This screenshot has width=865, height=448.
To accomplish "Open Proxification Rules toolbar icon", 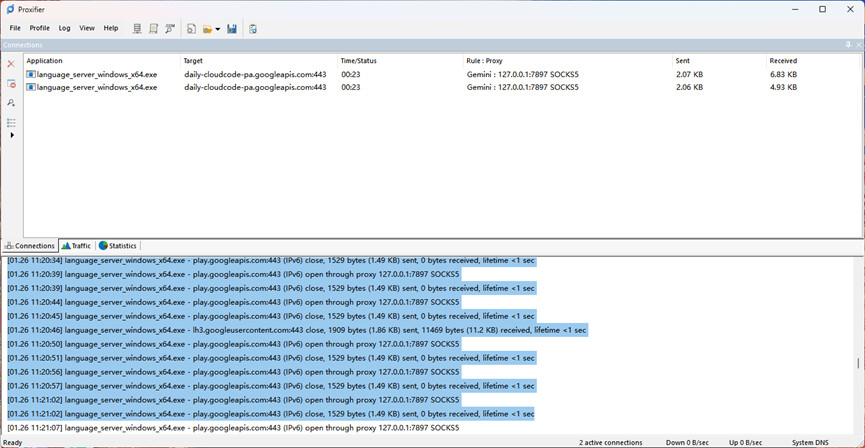I will coord(154,29).
